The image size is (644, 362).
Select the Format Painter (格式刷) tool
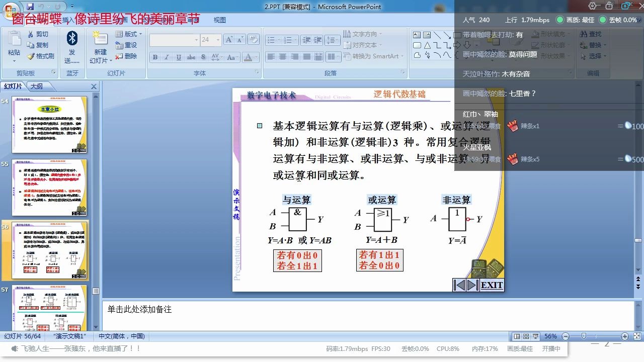click(40, 56)
